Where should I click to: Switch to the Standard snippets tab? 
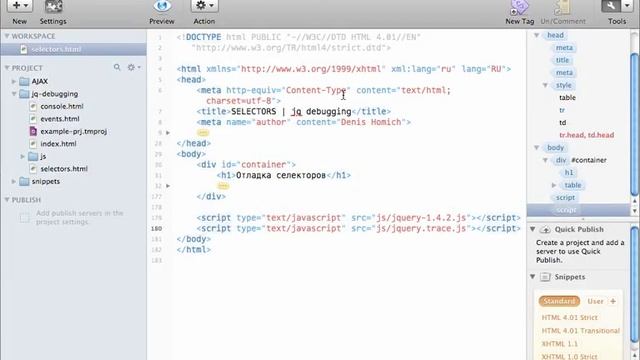[x=559, y=301]
